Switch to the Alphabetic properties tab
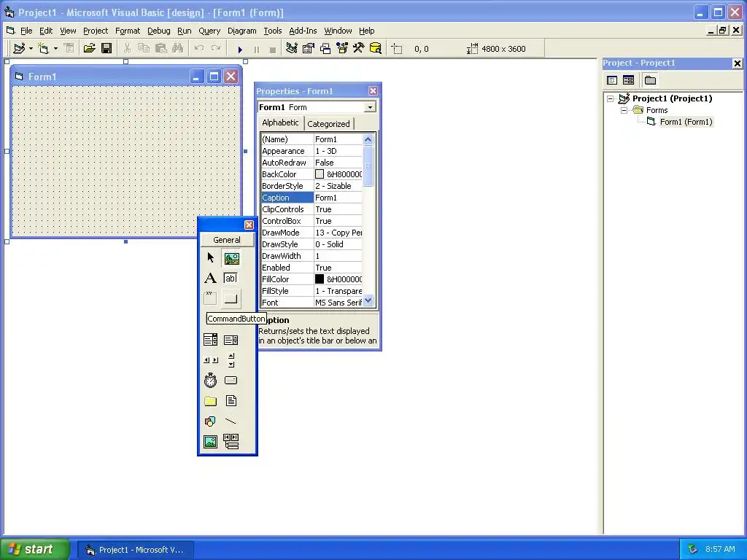Viewport: 747px width, 560px height. coord(280,122)
